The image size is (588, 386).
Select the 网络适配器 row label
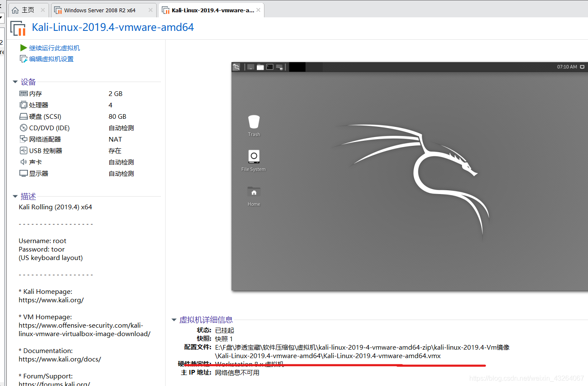(x=45, y=139)
